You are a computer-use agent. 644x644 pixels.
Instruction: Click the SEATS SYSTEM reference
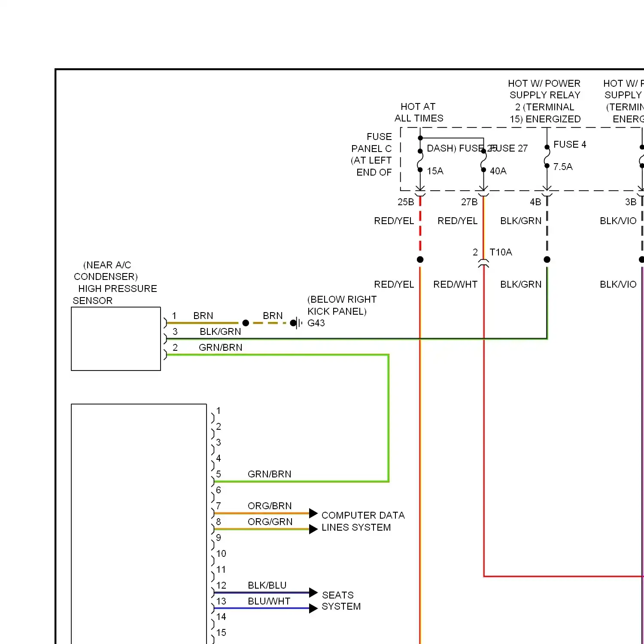[341, 601]
